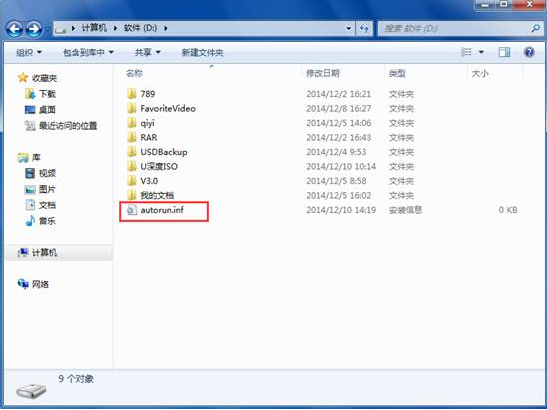Open 包含到库中 dropdown menu
Screen dimensions: 547x410
coord(88,53)
